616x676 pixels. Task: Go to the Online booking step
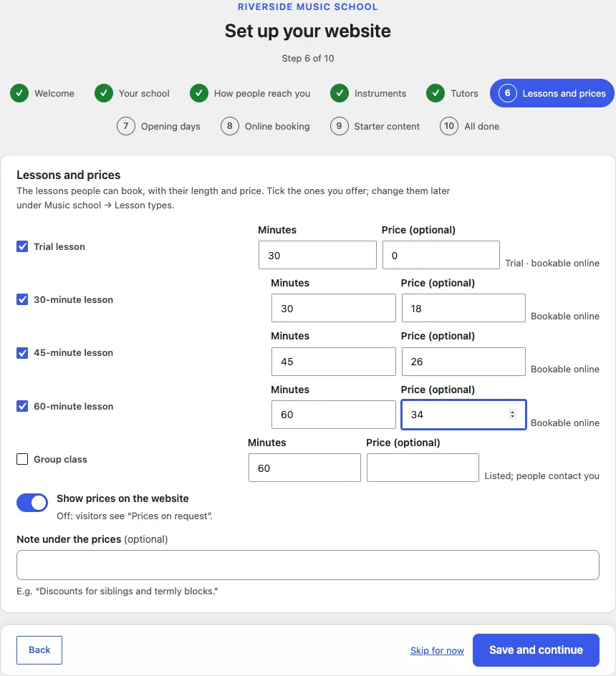(265, 126)
